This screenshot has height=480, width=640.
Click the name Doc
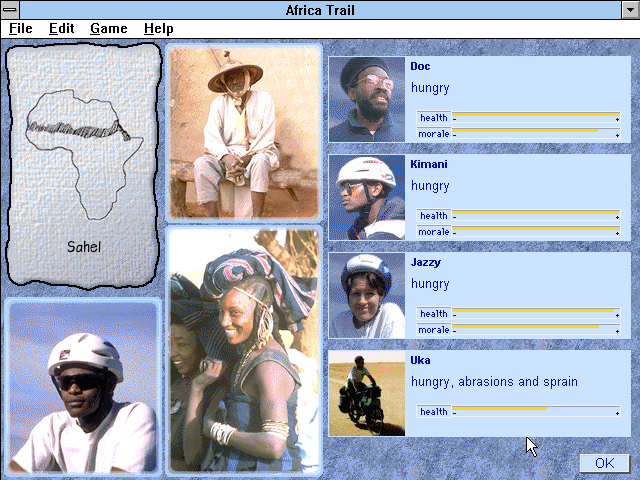pyautogui.click(x=420, y=66)
